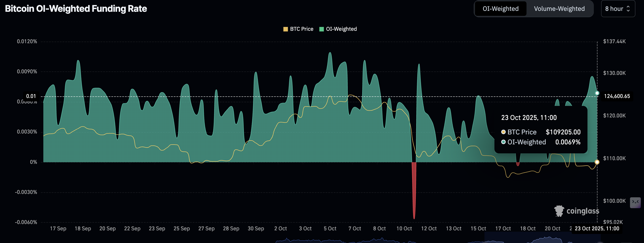
Task: Click the green OI-Weighted legend swatch
Action: 322,29
